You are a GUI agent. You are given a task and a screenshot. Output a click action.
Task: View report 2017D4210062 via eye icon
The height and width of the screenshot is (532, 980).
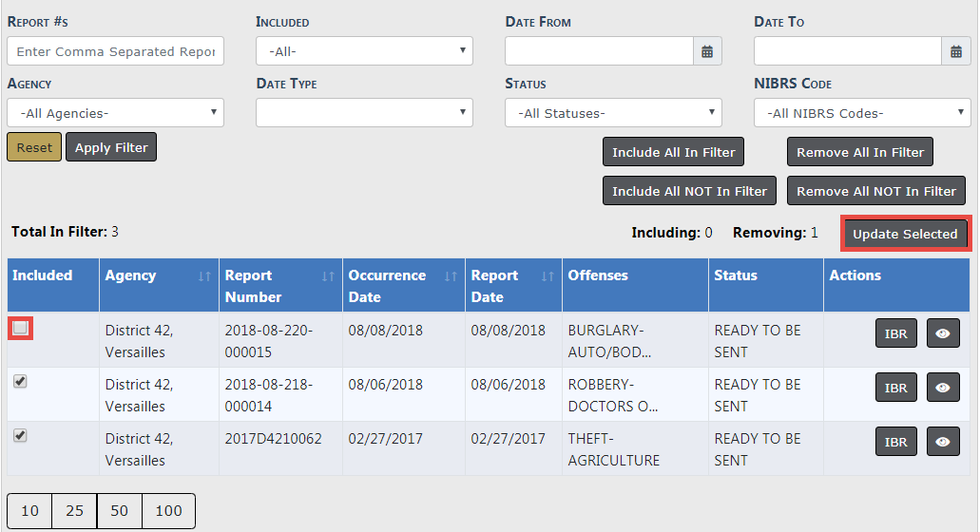pyautogui.click(x=943, y=442)
